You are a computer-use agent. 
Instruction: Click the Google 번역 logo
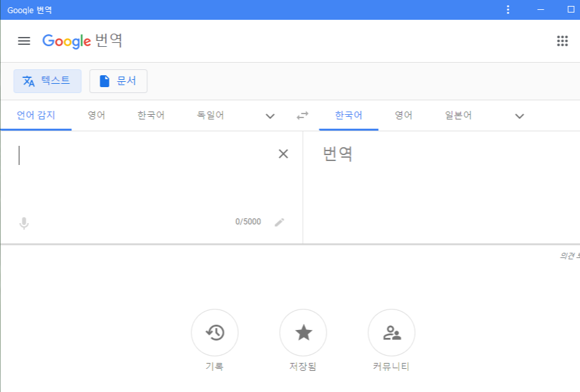[82, 41]
